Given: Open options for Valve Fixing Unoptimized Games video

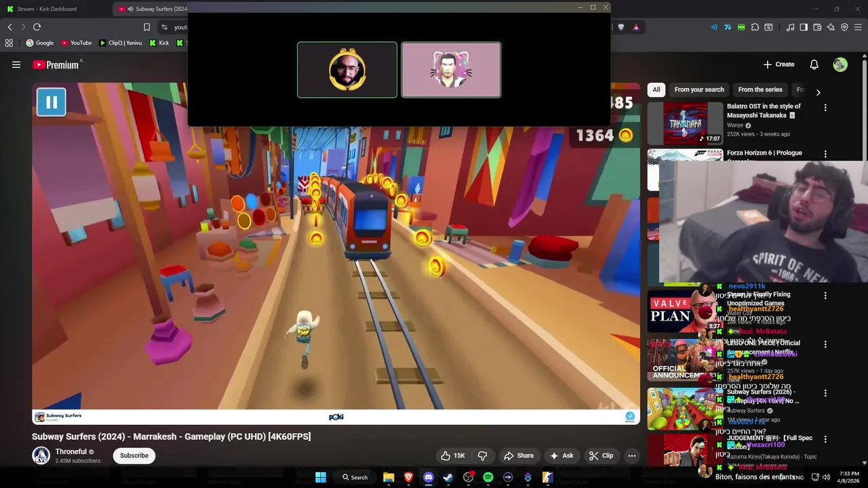Looking at the screenshot, I should [825, 296].
